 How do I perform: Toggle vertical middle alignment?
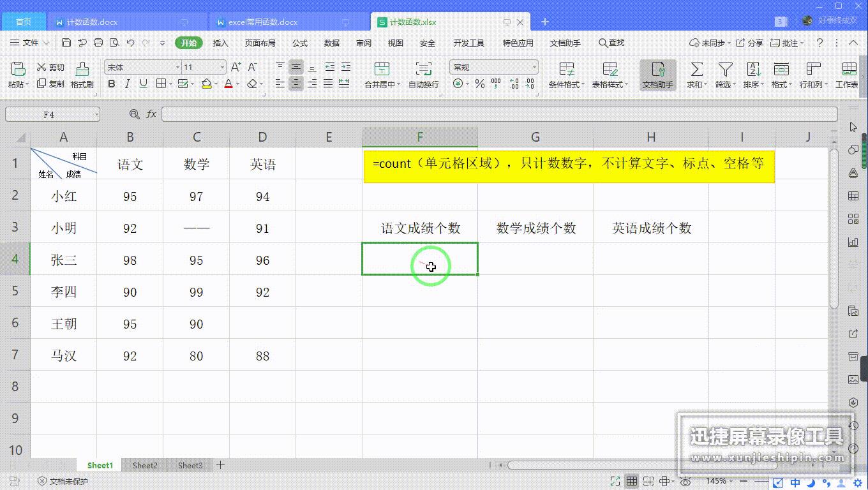296,67
